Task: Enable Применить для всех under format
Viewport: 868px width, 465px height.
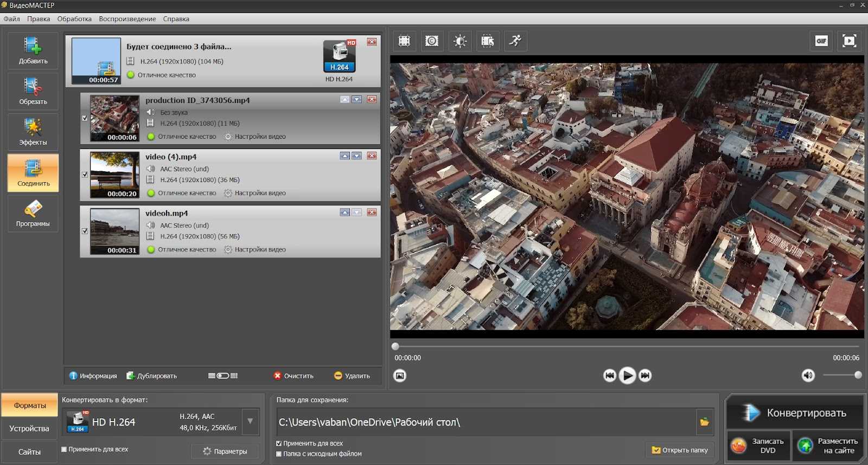Action: click(64, 449)
